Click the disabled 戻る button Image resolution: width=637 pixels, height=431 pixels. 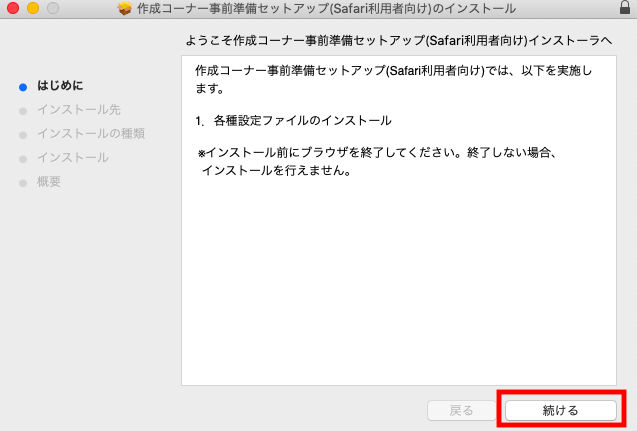tap(462, 410)
